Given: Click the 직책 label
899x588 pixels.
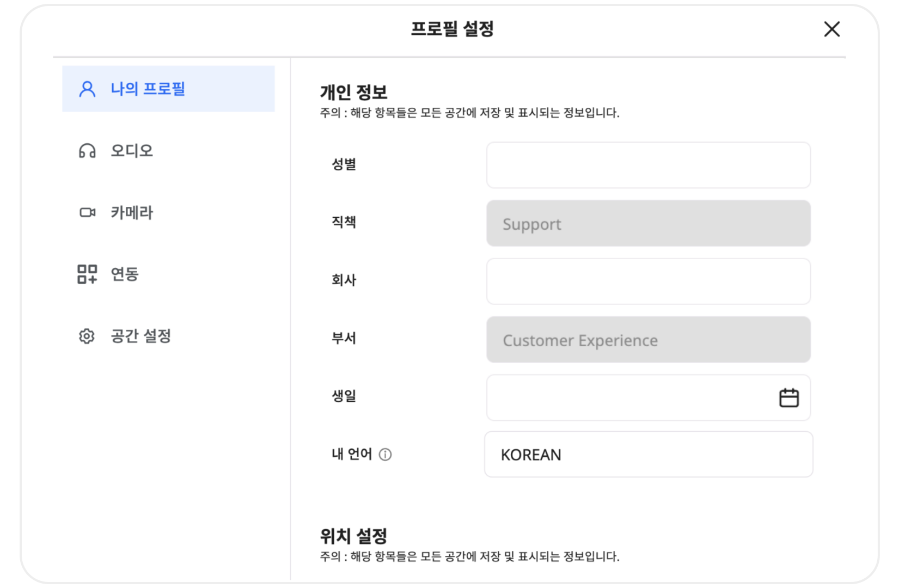Looking at the screenshot, I should 344,222.
